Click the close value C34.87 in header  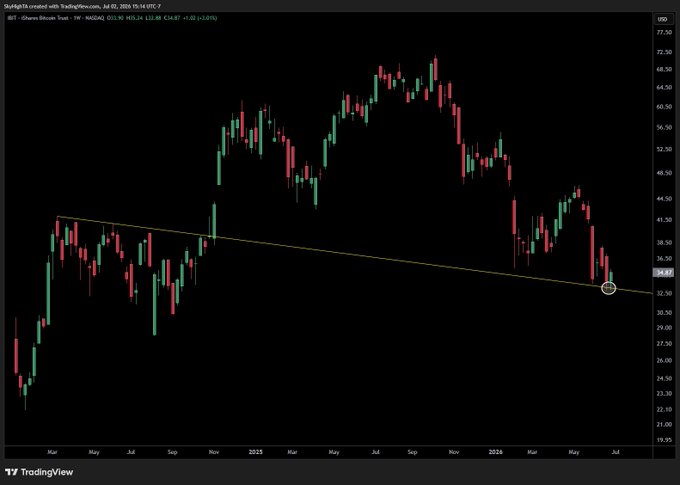(172, 18)
